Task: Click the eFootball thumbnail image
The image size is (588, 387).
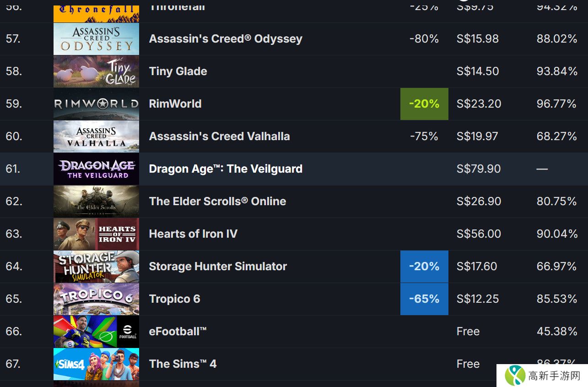Action: 96,332
